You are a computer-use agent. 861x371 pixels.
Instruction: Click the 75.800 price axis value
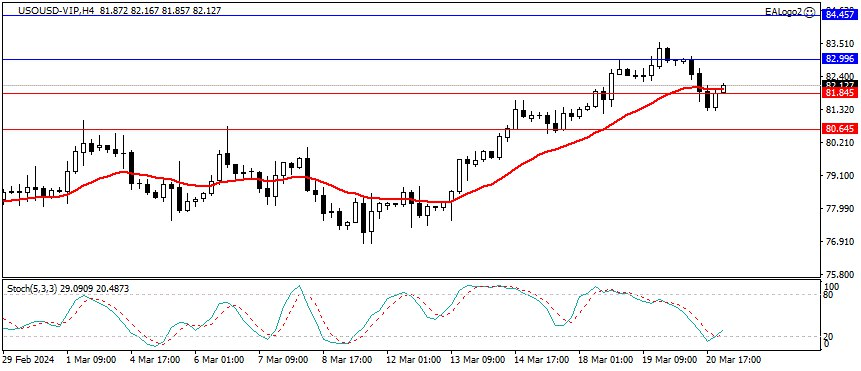[x=841, y=274]
